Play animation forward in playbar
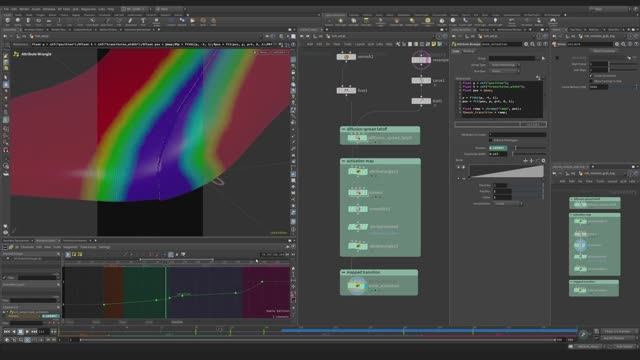 [x=27, y=332]
